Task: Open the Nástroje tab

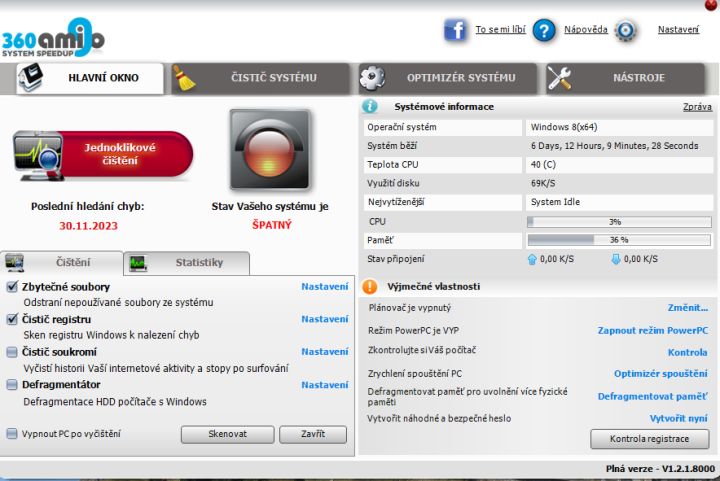Action: click(x=625, y=78)
